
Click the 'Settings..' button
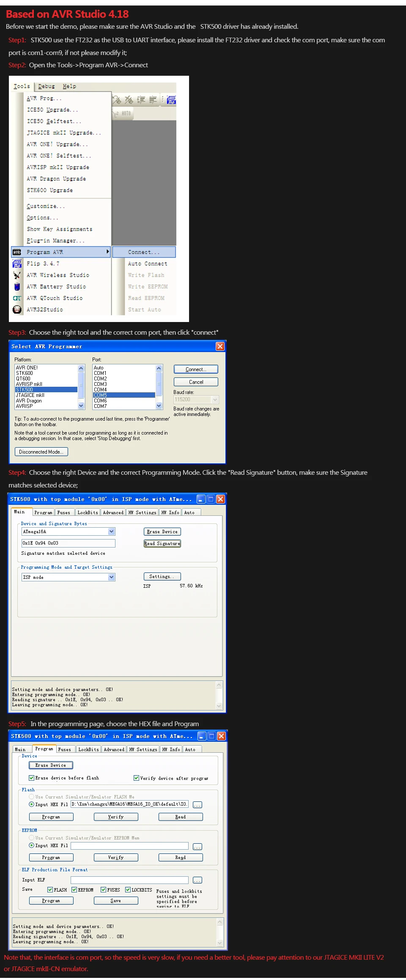pyautogui.click(x=162, y=576)
